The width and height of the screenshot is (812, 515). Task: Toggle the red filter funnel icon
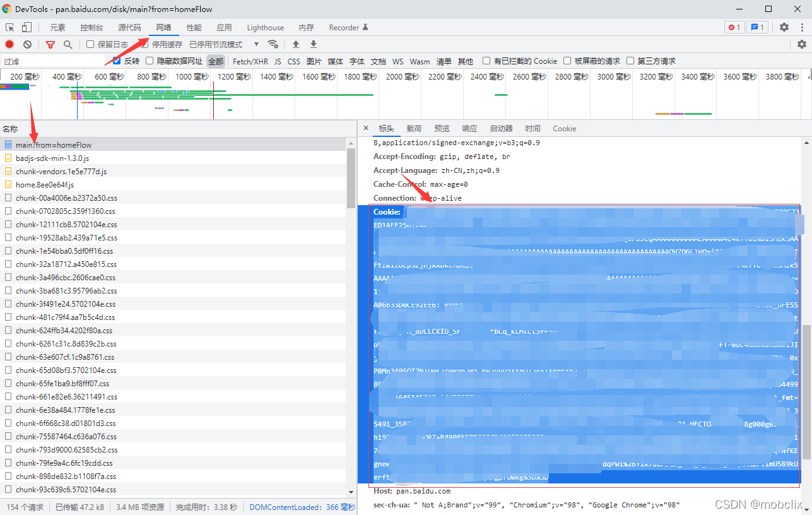50,44
